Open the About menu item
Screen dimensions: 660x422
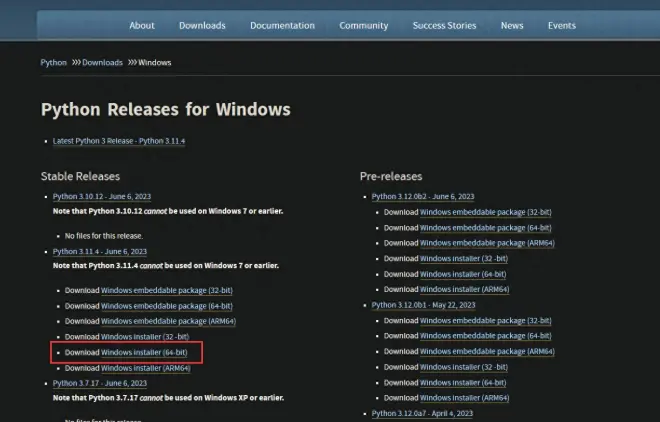coord(142,26)
